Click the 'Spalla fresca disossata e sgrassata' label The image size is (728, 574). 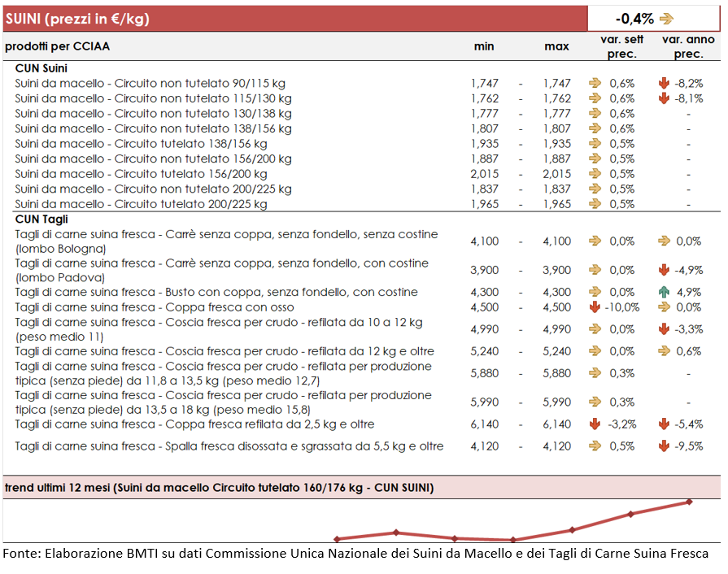tap(229, 446)
